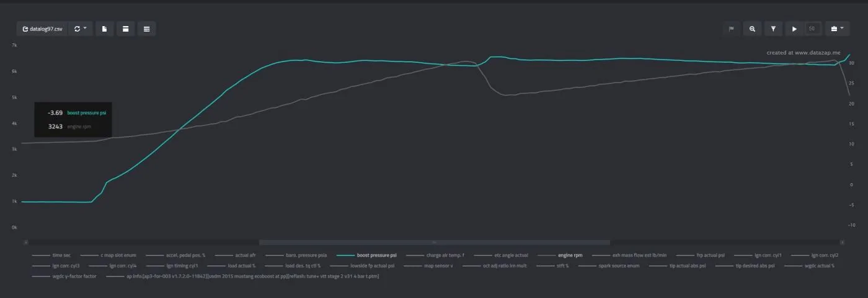Click the chart range scrollbar handle
This screenshot has width=868, height=298.
point(434,242)
